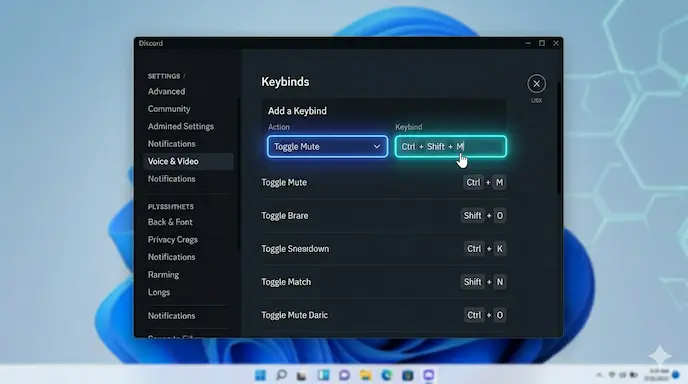This screenshot has width=688, height=384.
Task: Select the Toggle Sneardown keybind row
Action: (383, 249)
